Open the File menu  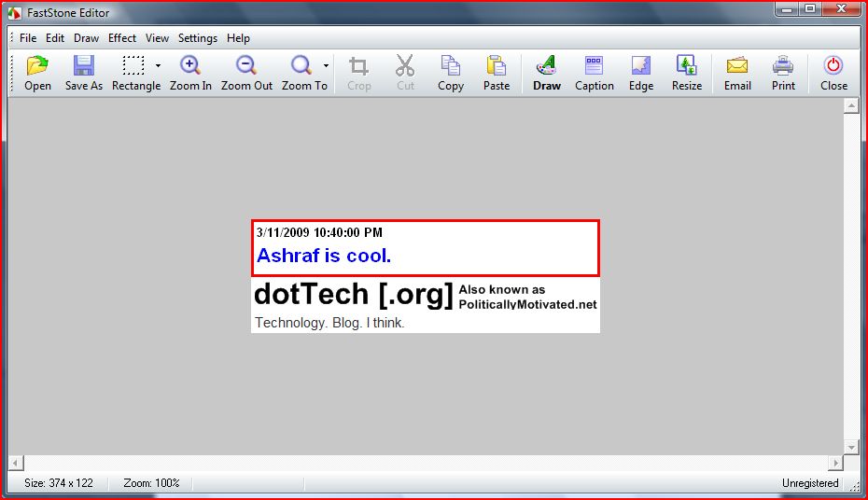pos(28,38)
